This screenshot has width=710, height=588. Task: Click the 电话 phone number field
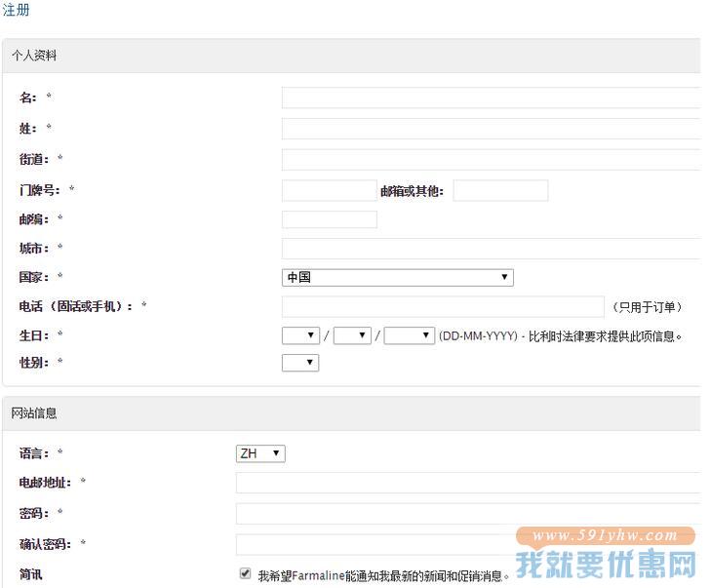click(443, 307)
